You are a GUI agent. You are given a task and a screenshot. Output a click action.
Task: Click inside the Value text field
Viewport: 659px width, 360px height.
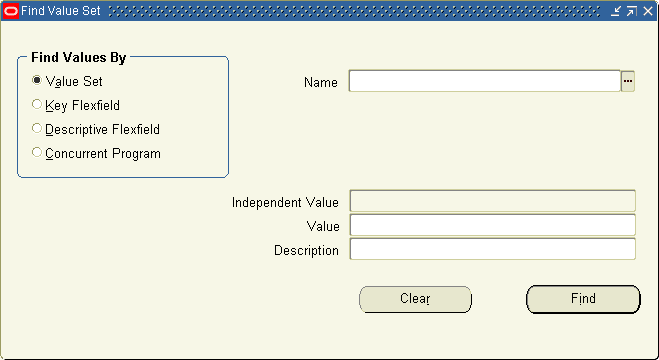point(493,225)
